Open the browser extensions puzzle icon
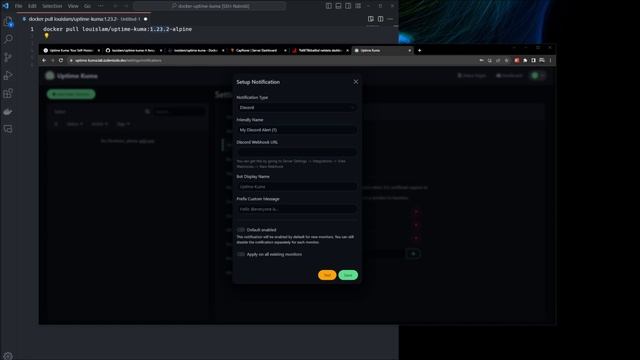640x360 pixels. [525, 60]
